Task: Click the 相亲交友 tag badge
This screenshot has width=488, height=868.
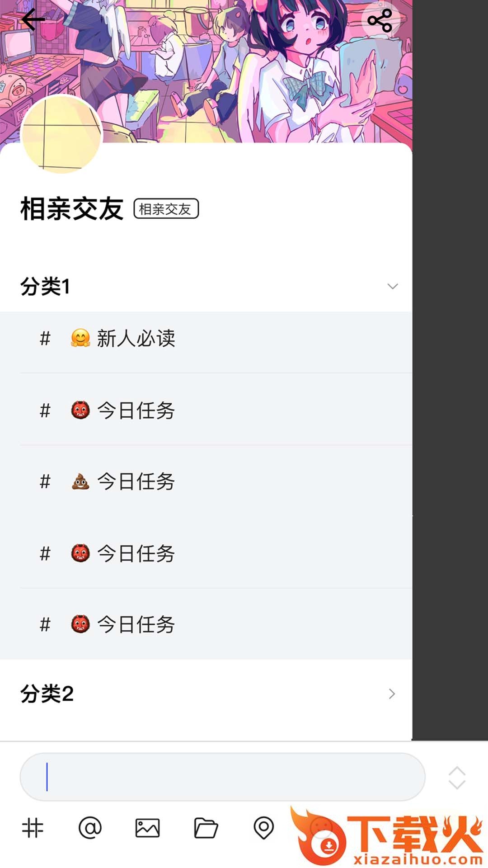Action: [x=166, y=209]
